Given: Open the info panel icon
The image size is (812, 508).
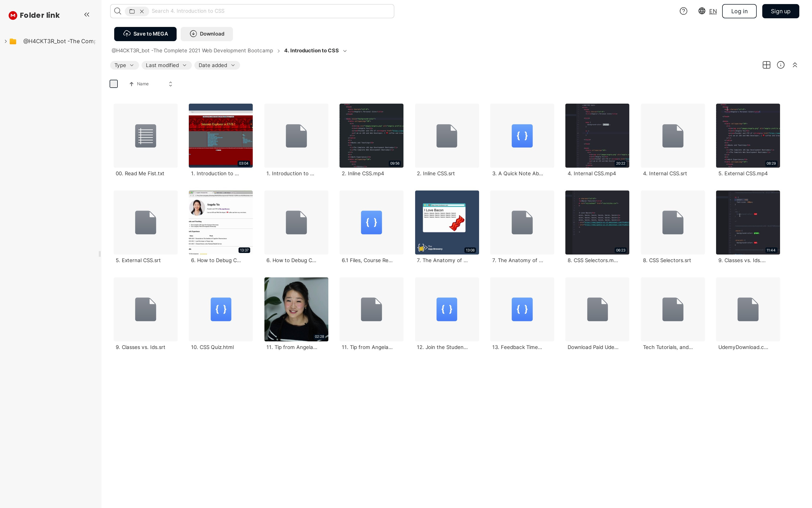Looking at the screenshot, I should 781,65.
